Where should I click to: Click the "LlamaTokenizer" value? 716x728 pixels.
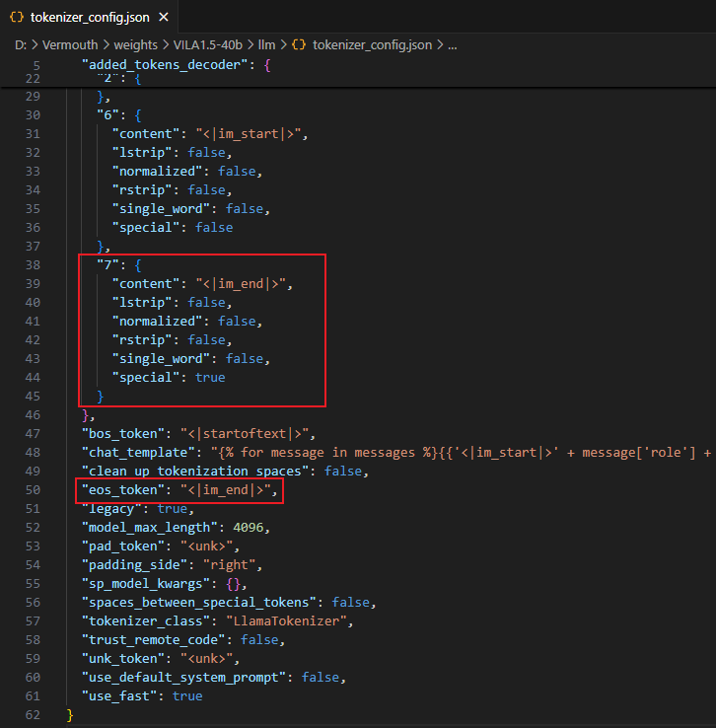tap(286, 621)
